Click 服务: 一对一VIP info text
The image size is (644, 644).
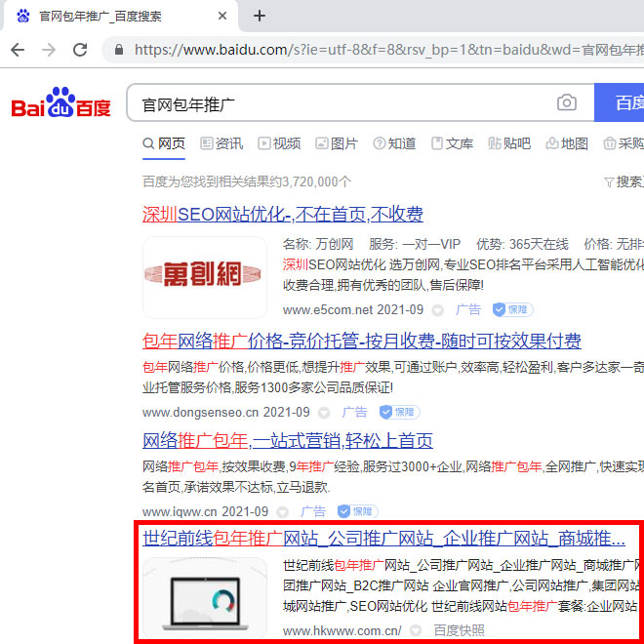pyautogui.click(x=415, y=244)
